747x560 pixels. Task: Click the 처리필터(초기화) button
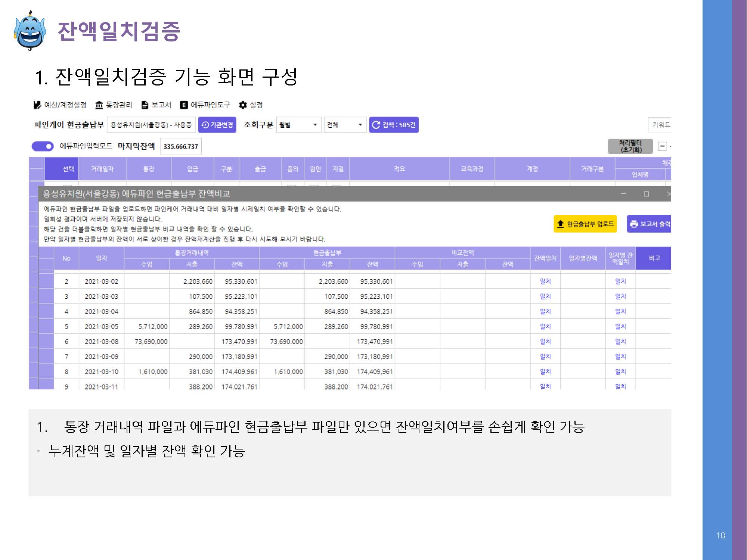(x=630, y=146)
